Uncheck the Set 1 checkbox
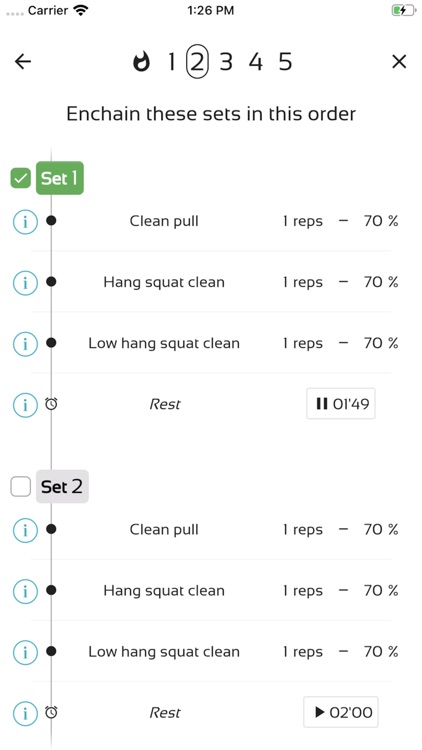 (x=21, y=178)
